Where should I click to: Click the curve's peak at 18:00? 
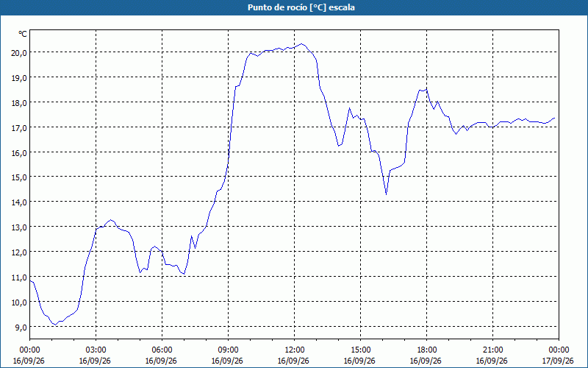426,89
